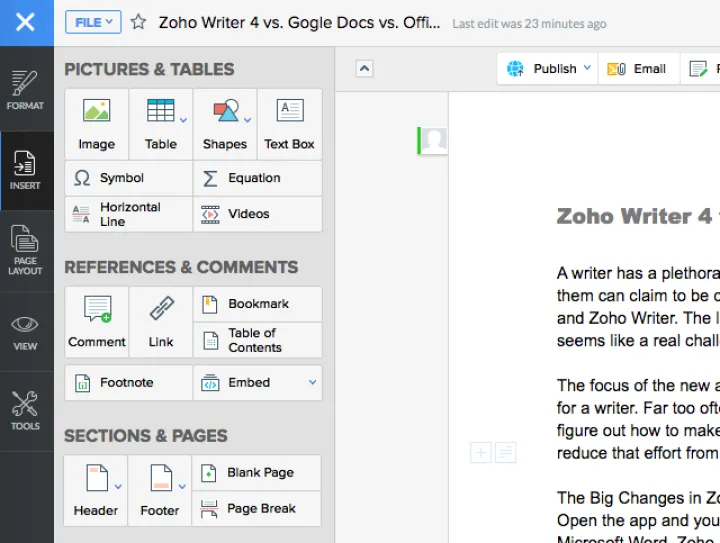Star this document as favorite
This screenshot has width=720, height=543.
point(139,22)
